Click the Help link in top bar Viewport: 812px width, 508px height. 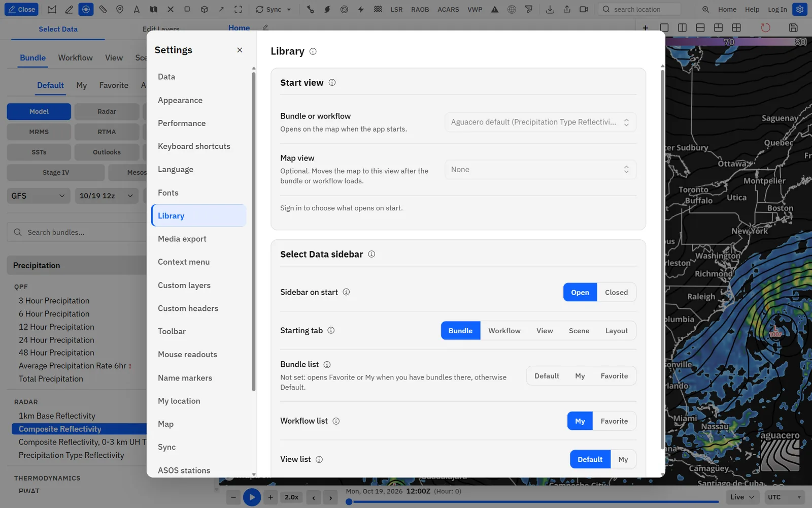point(752,10)
